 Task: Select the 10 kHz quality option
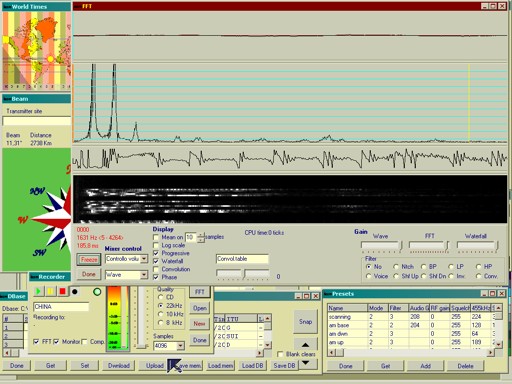(161, 314)
